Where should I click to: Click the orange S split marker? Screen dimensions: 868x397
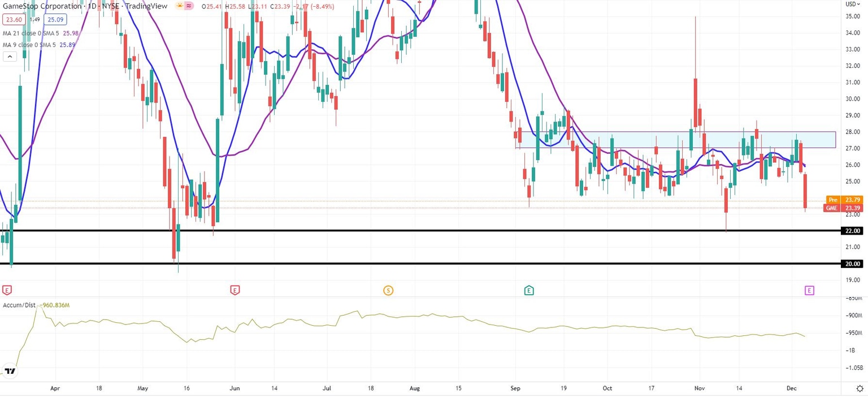(x=388, y=290)
